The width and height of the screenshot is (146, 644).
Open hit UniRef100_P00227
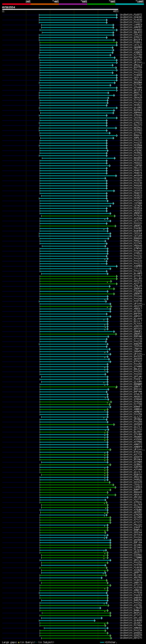point(131,22)
